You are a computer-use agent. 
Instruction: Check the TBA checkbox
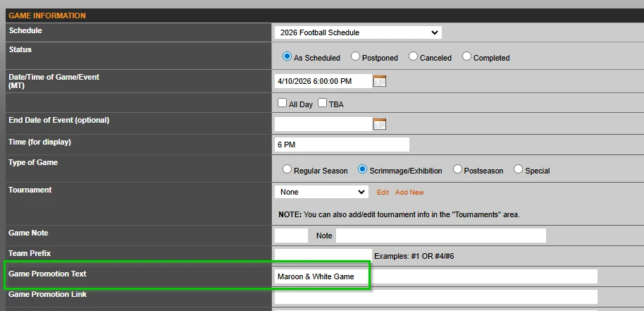(323, 103)
